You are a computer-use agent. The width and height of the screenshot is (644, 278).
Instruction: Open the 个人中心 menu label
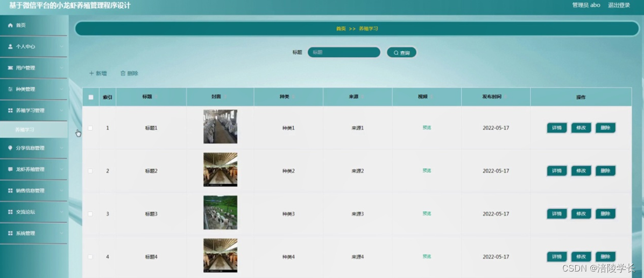coord(25,47)
